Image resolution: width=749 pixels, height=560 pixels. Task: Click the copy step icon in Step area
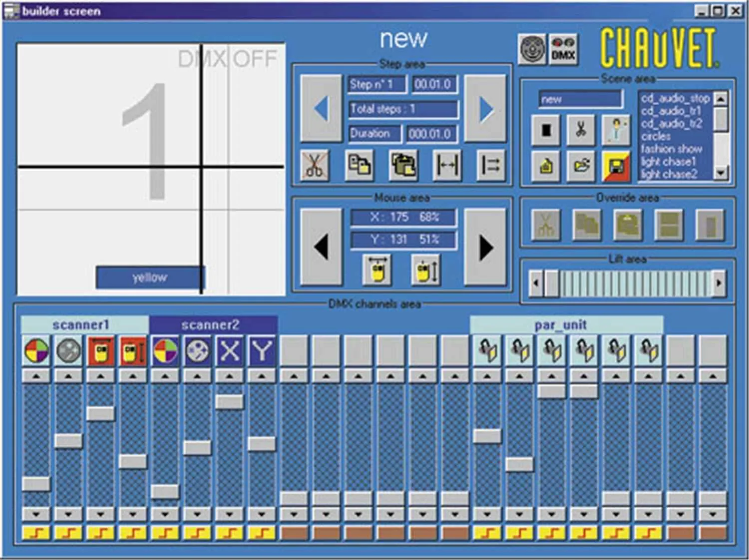point(359,165)
